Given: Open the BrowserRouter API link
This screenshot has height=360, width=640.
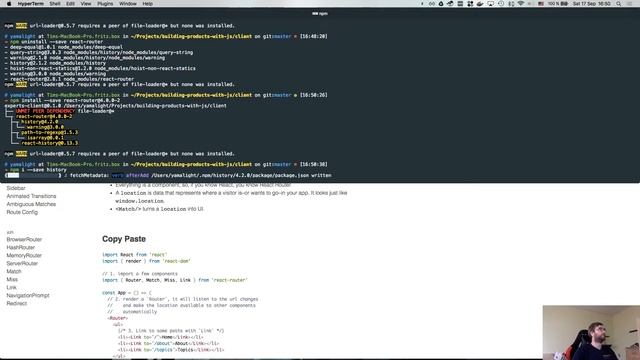Looking at the screenshot, I should (24, 240).
